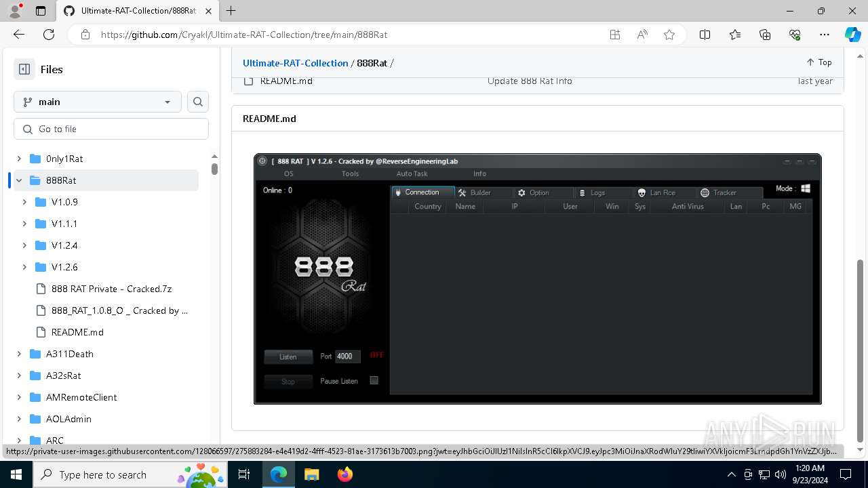Open the browser profile avatar

point(14,11)
